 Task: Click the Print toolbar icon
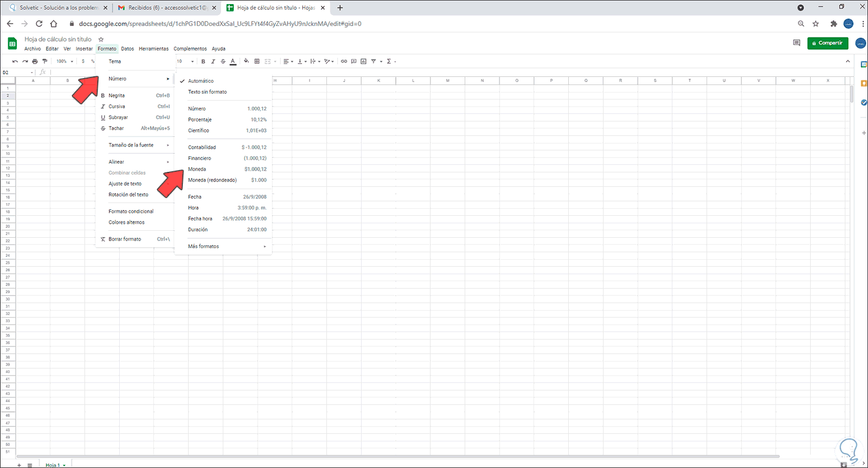[34, 61]
